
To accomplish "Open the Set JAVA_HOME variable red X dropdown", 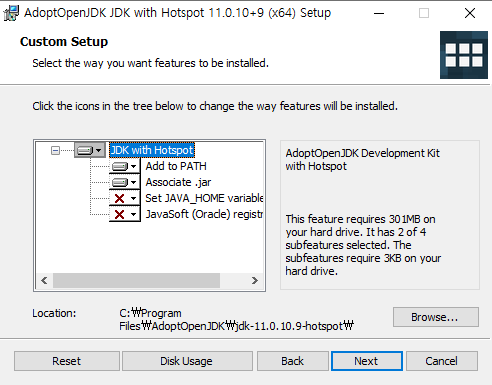I will tap(125, 198).
